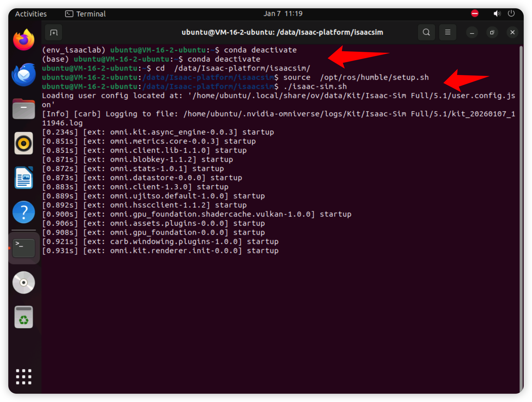Click the red do-not-disturb indicator
The width and height of the screenshot is (532, 402).
coord(474,14)
